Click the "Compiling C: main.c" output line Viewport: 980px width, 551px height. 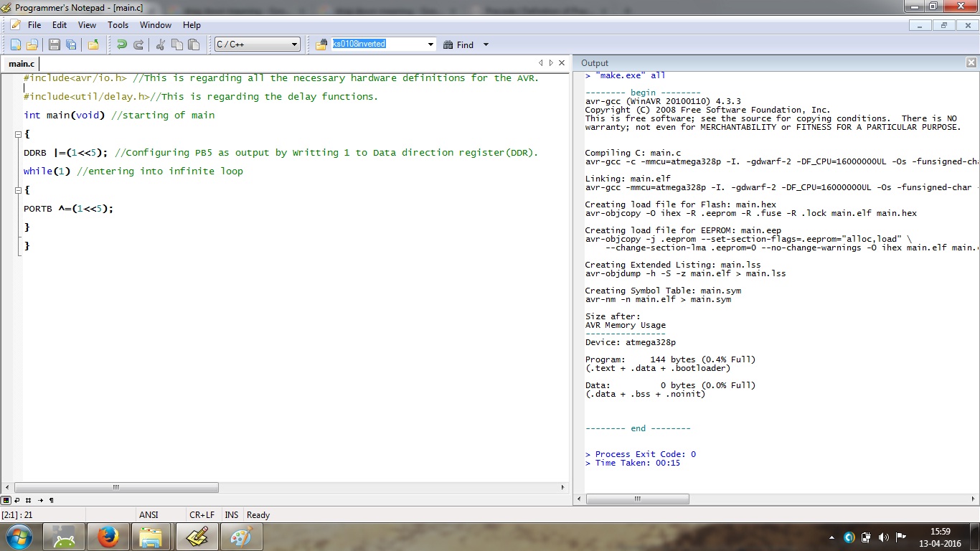pos(633,153)
